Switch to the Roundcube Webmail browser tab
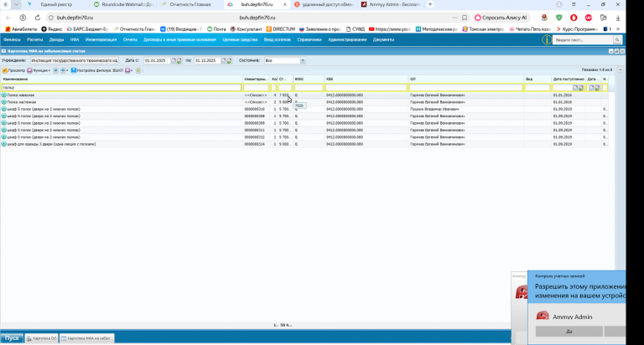 [x=123, y=4]
